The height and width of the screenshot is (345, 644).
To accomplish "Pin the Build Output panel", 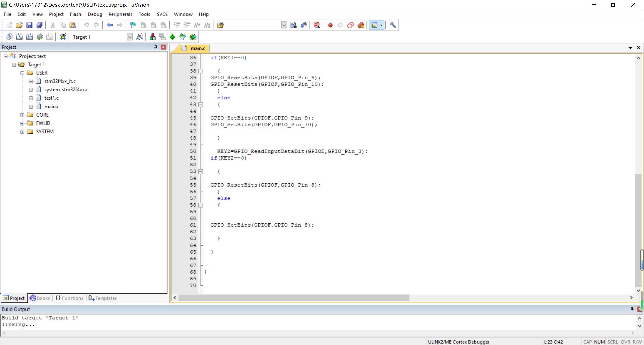I will (632, 309).
